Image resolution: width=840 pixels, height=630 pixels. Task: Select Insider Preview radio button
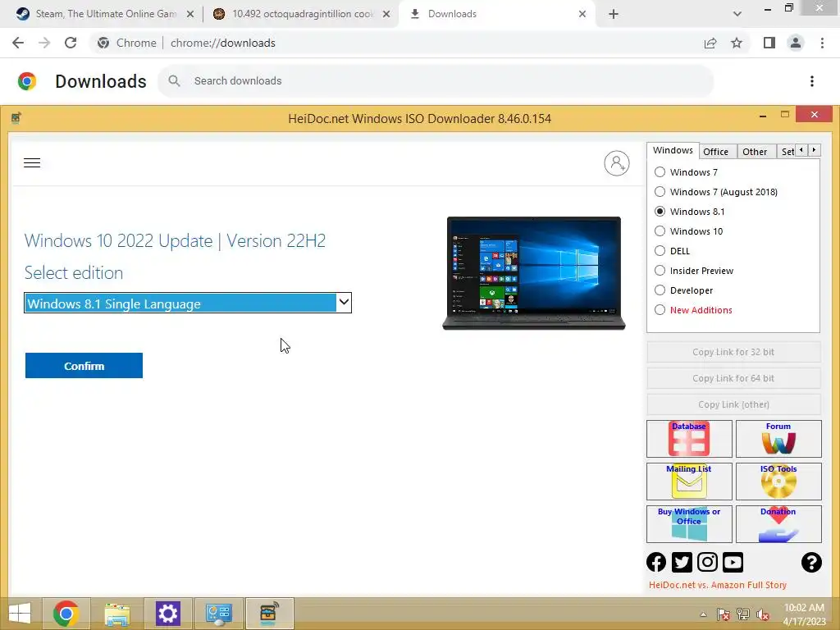click(x=660, y=271)
